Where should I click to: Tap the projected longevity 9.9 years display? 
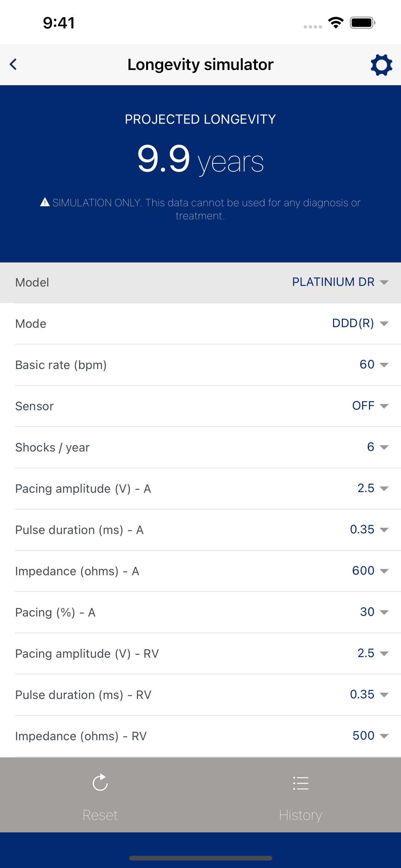(200, 159)
